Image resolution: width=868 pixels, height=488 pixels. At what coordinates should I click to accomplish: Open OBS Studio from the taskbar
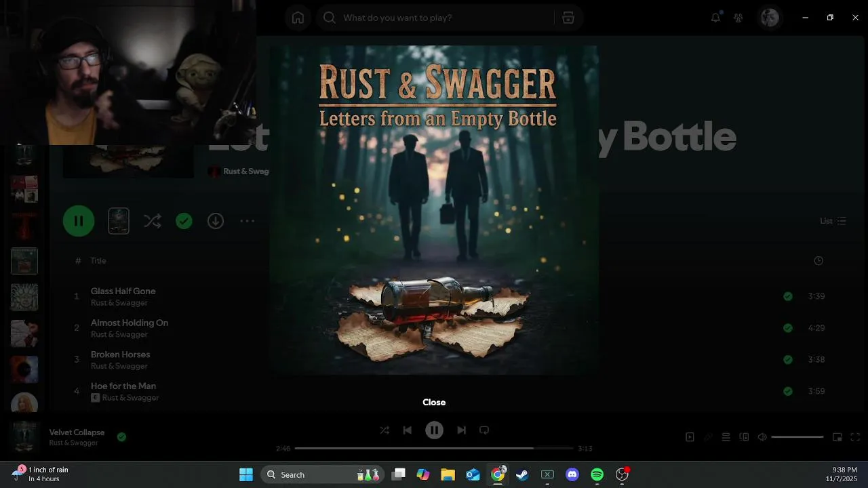[x=622, y=474]
